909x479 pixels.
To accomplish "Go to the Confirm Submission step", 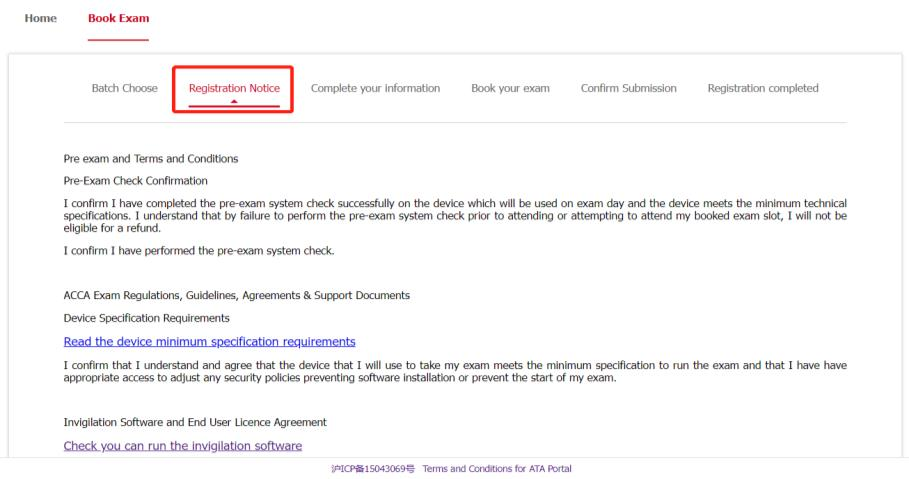I will coord(628,88).
